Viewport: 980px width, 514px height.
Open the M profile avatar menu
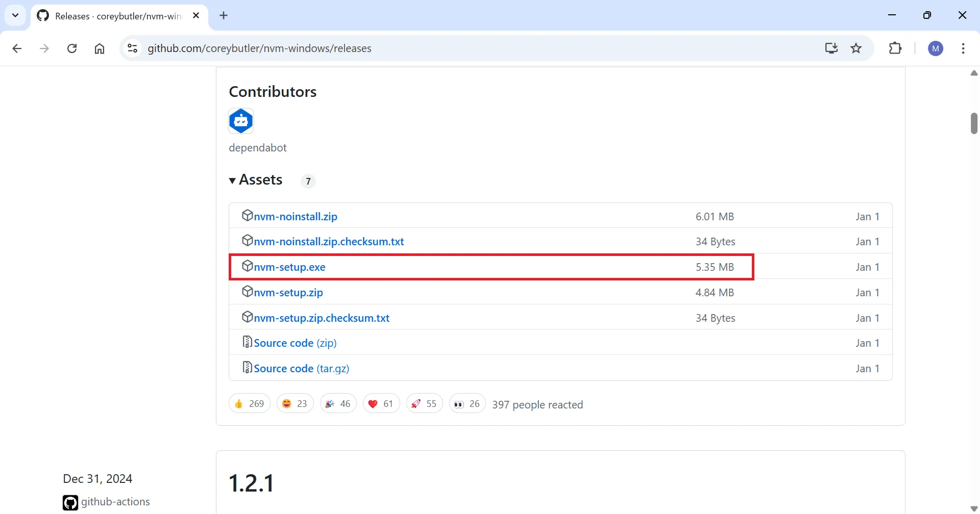click(936, 48)
